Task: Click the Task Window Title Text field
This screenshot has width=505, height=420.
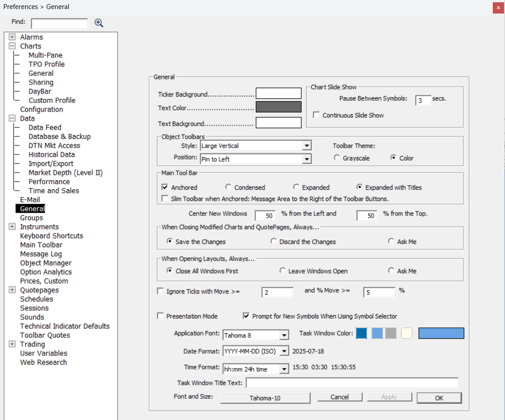Action: pyautogui.click(x=352, y=383)
